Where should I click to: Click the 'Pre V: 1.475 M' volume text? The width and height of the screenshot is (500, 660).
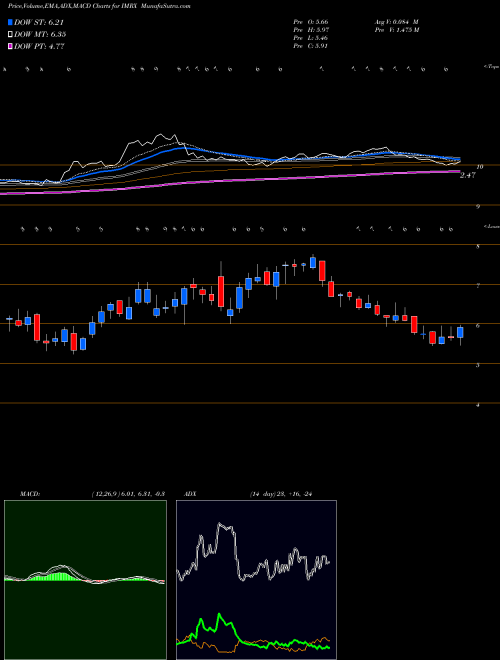coord(398,30)
